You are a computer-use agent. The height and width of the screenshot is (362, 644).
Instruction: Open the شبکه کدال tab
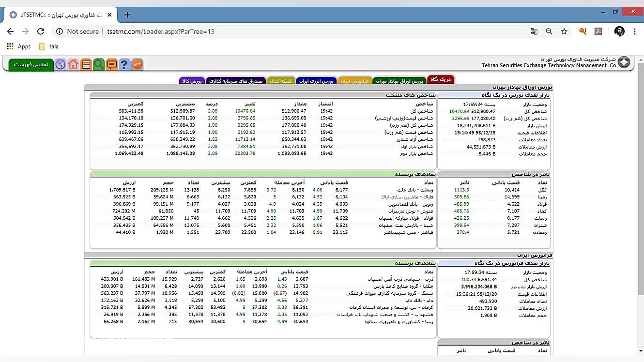280,81
